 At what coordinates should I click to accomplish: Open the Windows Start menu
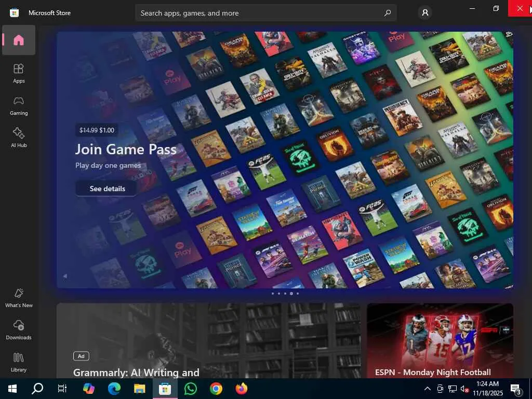point(12,389)
